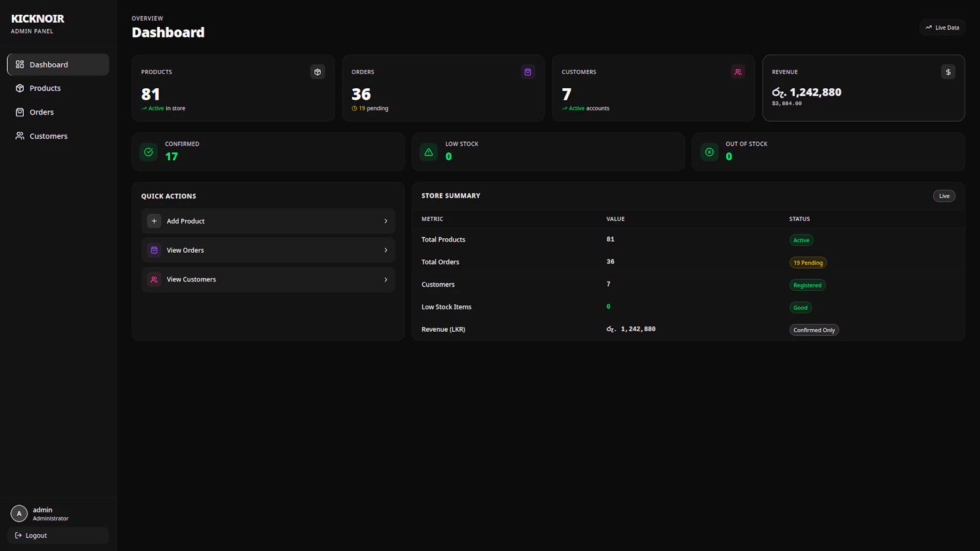
Task: Click the users icon beside View Customers
Action: (x=154, y=280)
